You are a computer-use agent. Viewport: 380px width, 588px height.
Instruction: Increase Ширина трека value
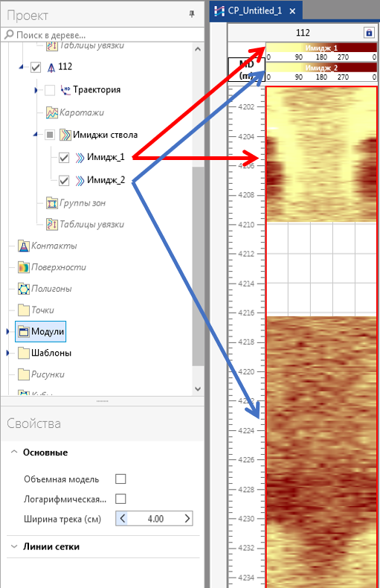[187, 519]
